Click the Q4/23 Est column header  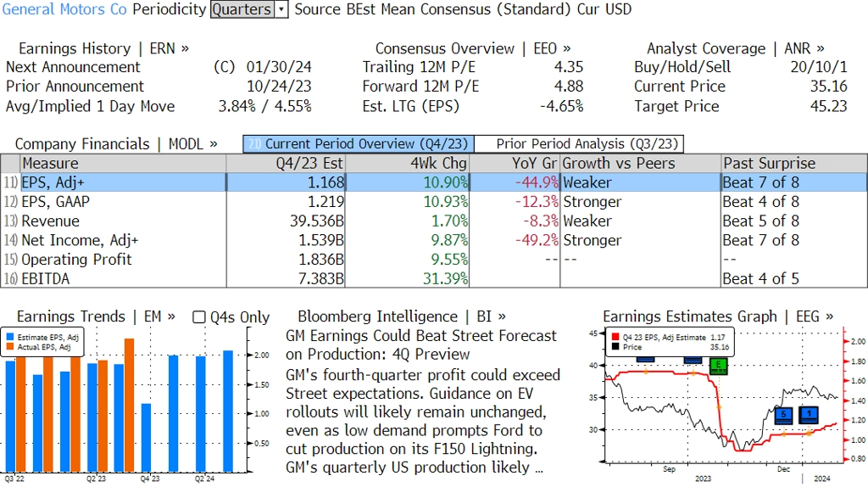pyautogui.click(x=286, y=164)
